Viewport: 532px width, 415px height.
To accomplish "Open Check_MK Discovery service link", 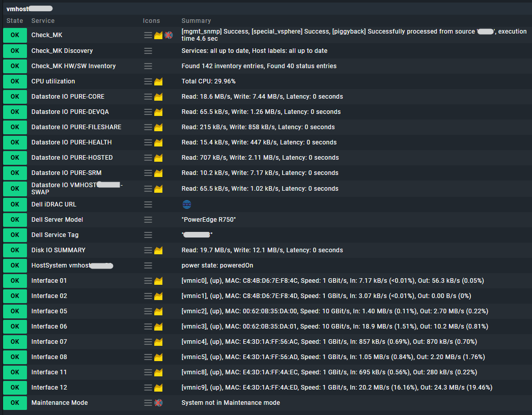I will (62, 51).
